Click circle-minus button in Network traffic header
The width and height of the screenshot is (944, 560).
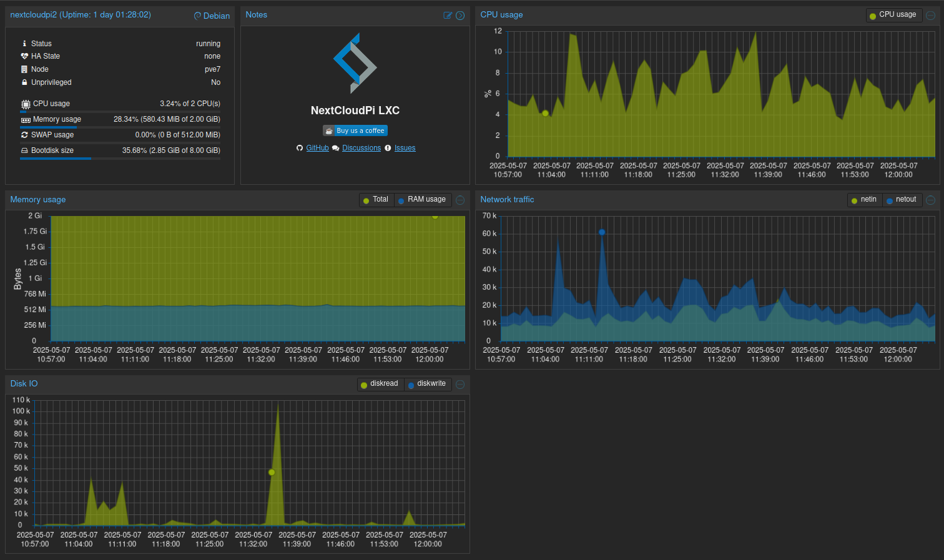930,200
